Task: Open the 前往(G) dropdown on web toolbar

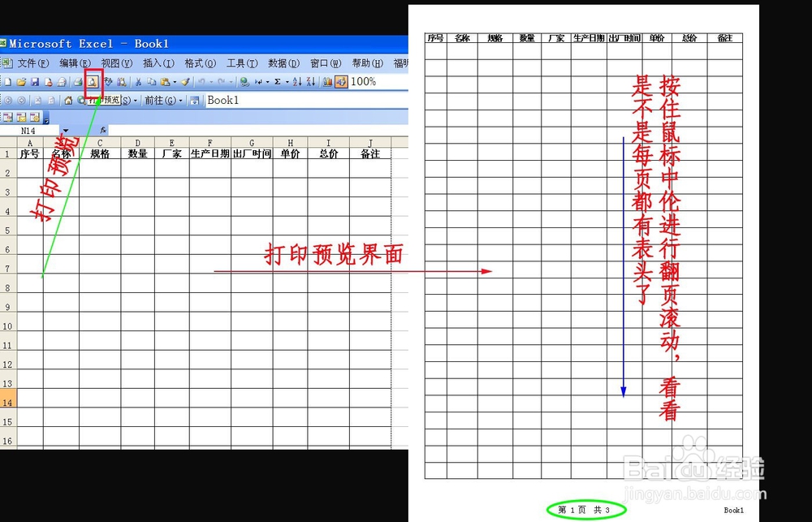Action: click(x=179, y=99)
